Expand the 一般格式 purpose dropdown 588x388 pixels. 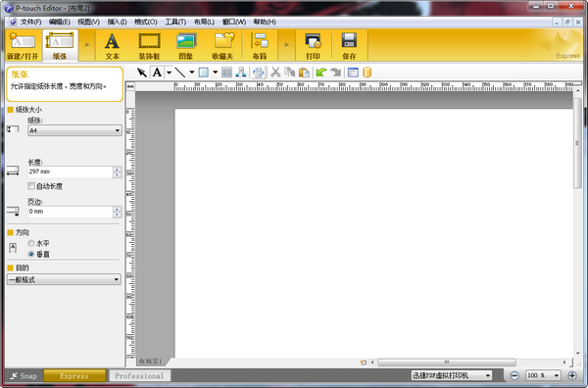point(64,279)
